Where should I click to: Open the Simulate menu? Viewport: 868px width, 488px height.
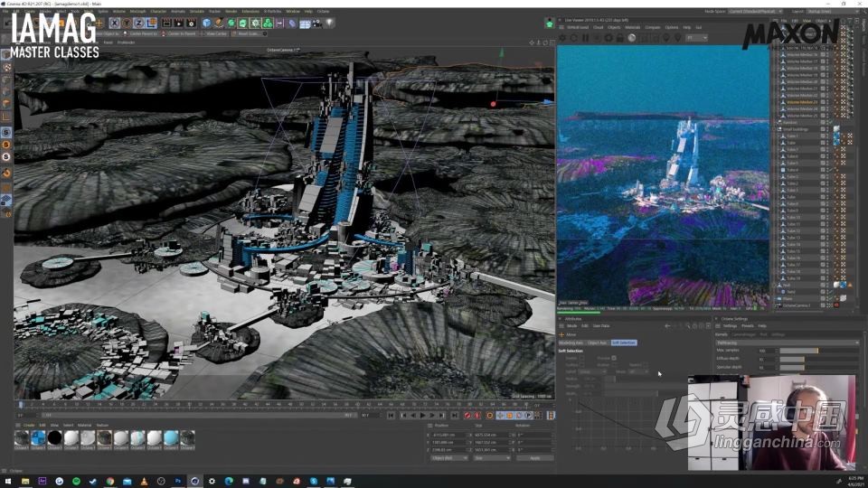coord(196,11)
